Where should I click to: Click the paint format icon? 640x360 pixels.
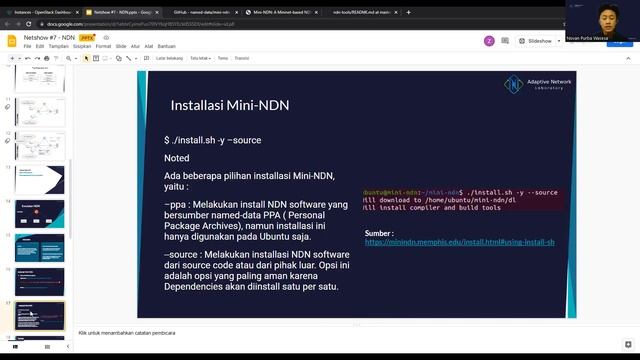point(56,58)
